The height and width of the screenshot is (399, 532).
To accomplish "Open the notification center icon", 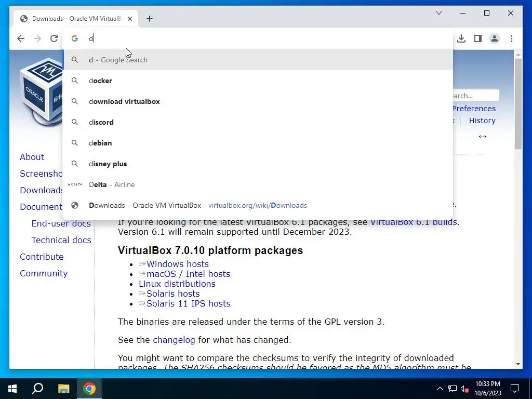I will (x=515, y=389).
